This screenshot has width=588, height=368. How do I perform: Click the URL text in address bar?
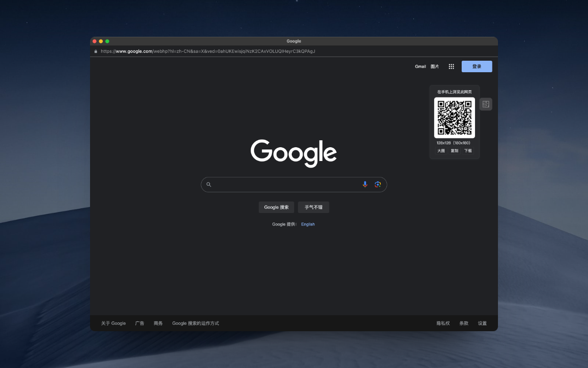[x=208, y=52]
